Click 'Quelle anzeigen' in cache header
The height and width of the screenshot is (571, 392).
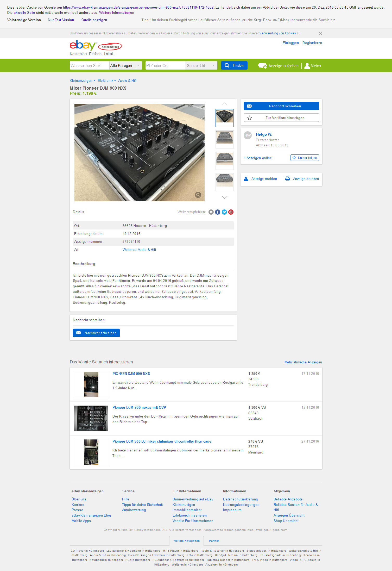point(94,20)
